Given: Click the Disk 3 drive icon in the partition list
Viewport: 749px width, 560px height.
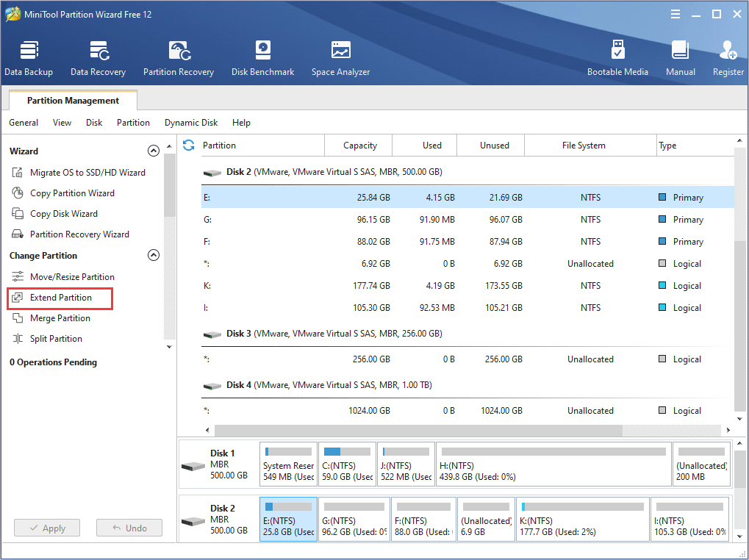Looking at the screenshot, I should click(212, 334).
